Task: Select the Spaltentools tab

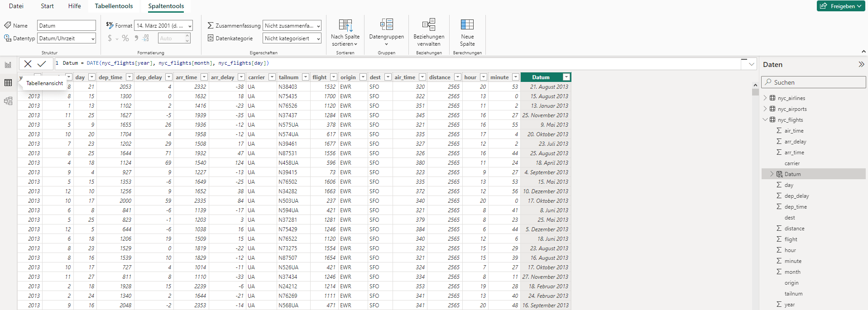Action: pos(166,6)
